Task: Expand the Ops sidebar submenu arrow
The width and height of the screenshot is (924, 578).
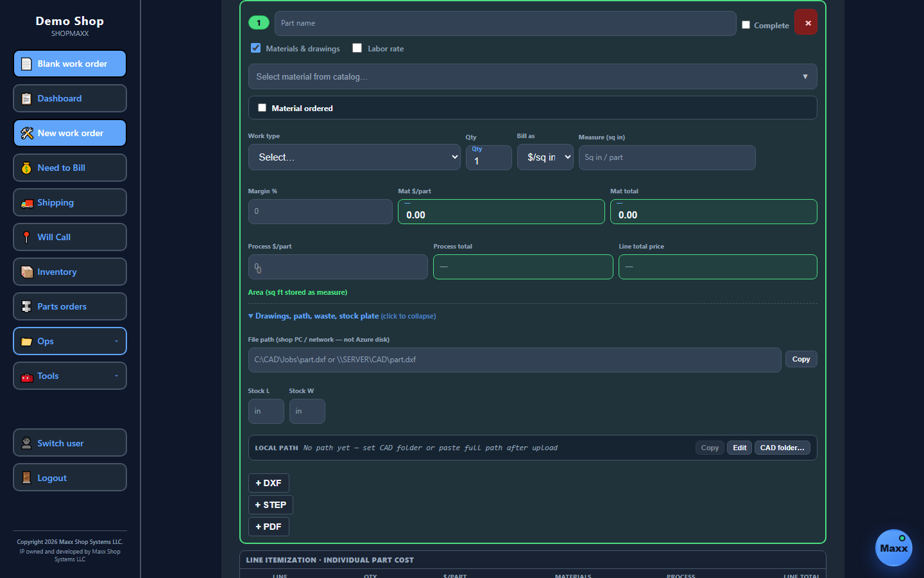Action: [x=116, y=341]
